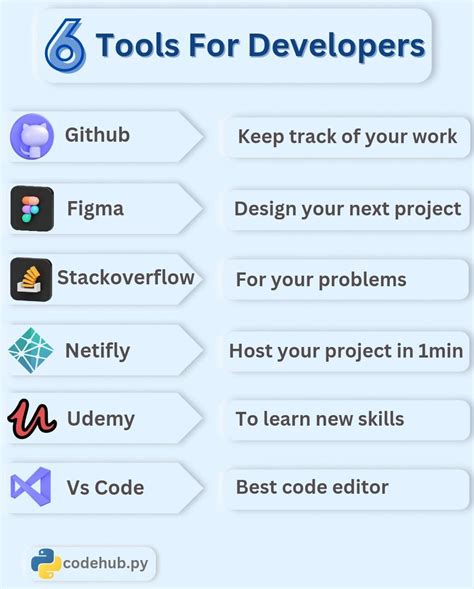The width and height of the screenshot is (474, 589).
Task: Click the large number 6 graphic
Action: (x=65, y=45)
